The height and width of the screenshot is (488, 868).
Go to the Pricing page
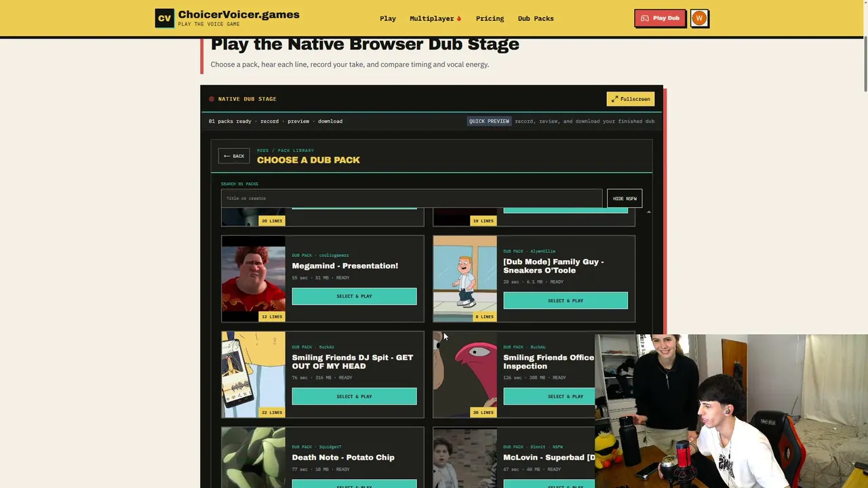tap(490, 18)
